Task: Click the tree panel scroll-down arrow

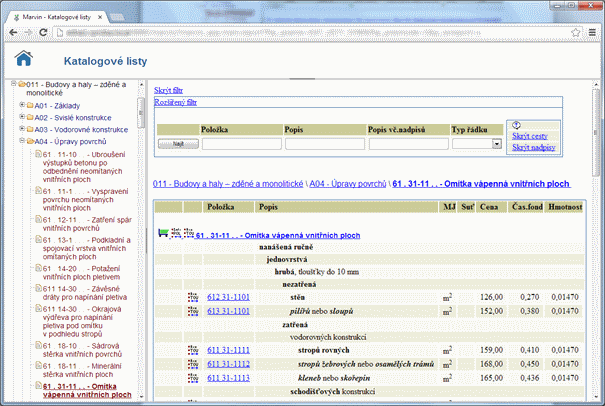Action: coord(141,396)
